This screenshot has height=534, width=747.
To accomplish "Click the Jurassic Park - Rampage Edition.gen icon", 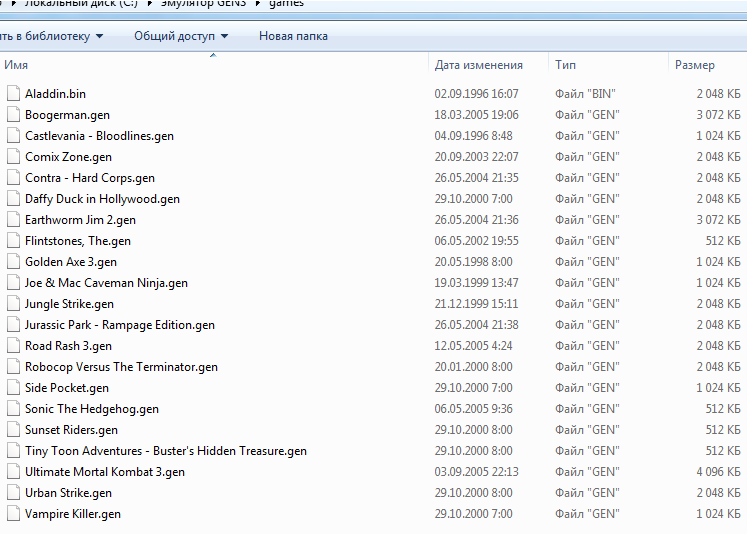I will [13, 324].
